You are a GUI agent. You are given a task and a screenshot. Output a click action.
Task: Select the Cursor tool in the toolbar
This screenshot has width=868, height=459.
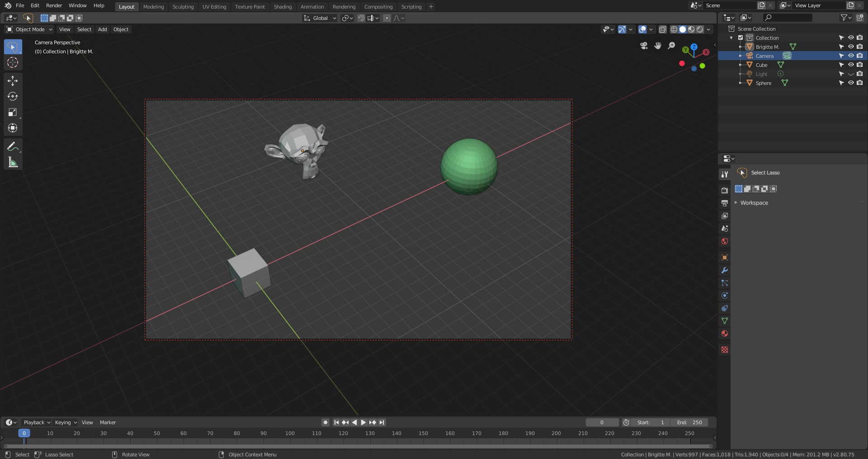click(13, 62)
